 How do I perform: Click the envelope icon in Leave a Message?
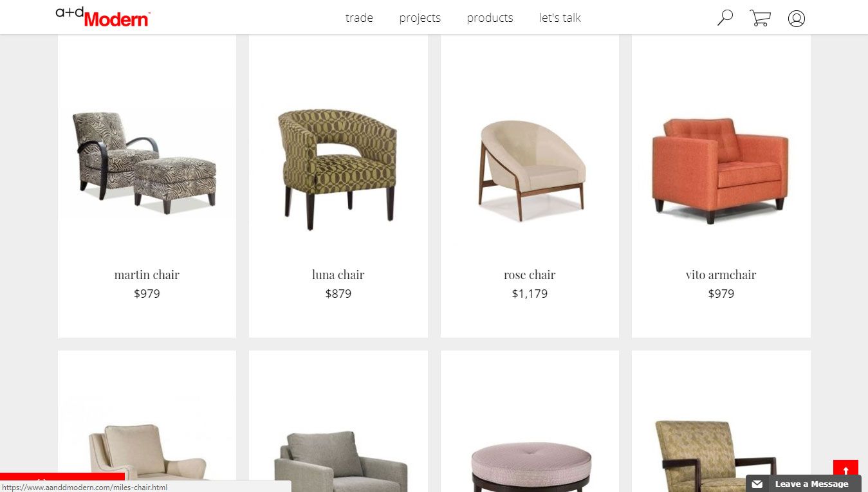click(757, 484)
